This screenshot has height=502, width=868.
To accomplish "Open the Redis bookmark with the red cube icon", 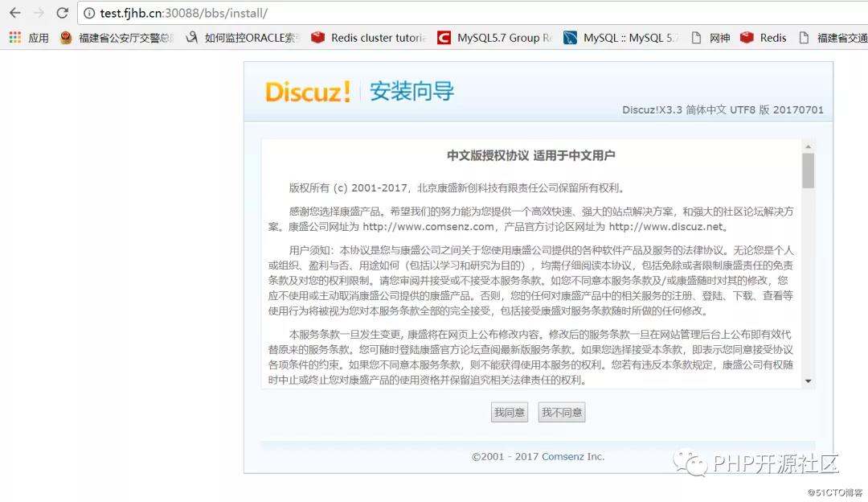I will (764, 38).
